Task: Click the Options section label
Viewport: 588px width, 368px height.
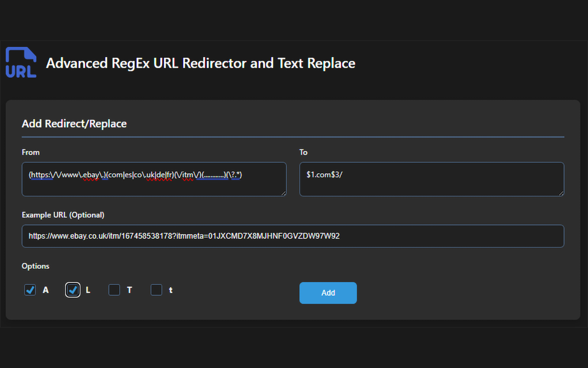Action: click(x=35, y=266)
